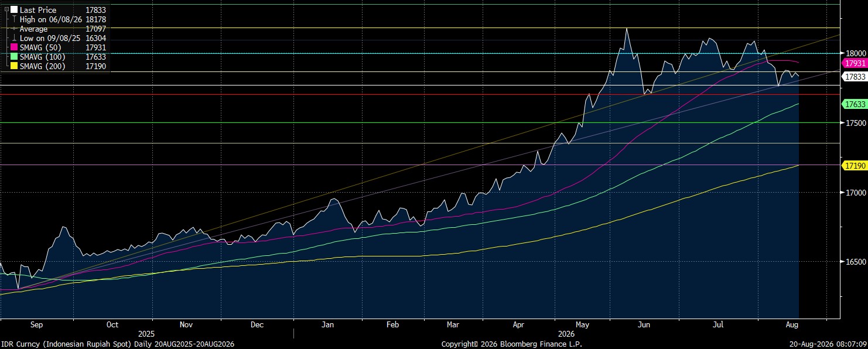Click the Aug label on time axis

click(x=791, y=324)
